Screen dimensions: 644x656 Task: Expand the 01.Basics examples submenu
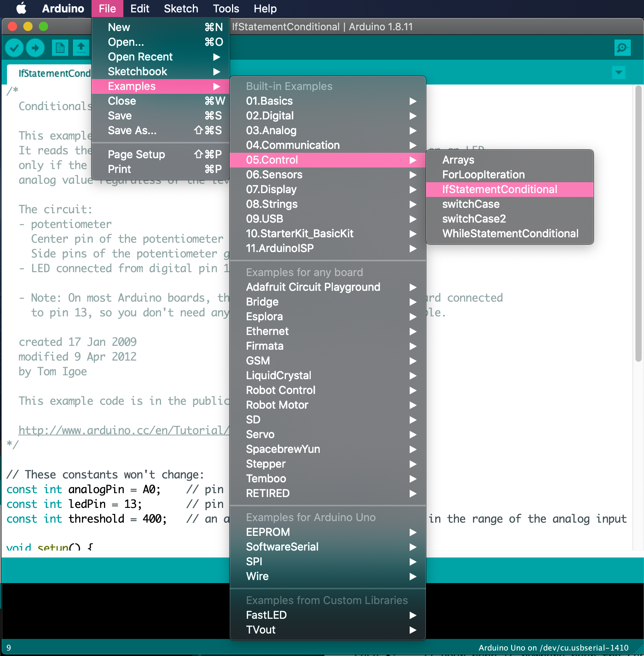tap(328, 101)
